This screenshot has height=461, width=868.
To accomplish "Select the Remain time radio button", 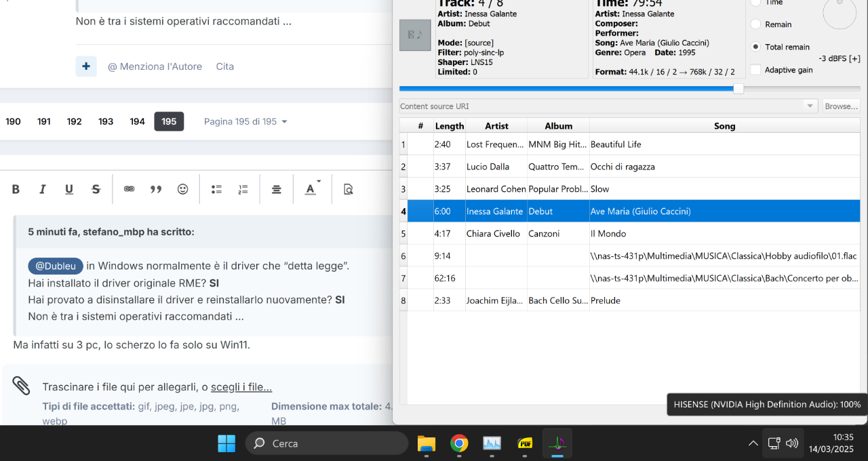I will [755, 24].
